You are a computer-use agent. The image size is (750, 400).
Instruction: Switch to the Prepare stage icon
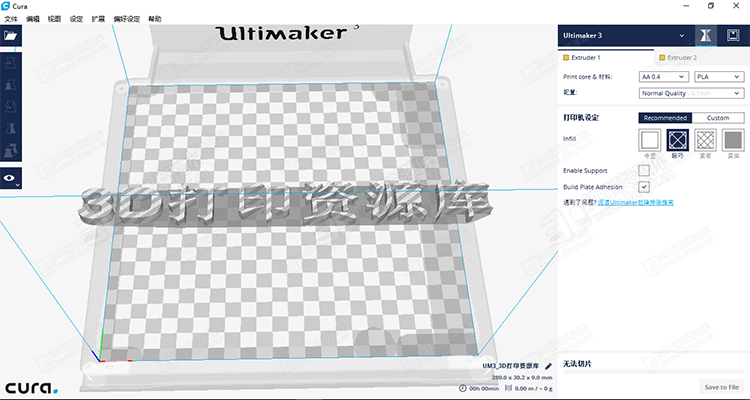coord(705,35)
